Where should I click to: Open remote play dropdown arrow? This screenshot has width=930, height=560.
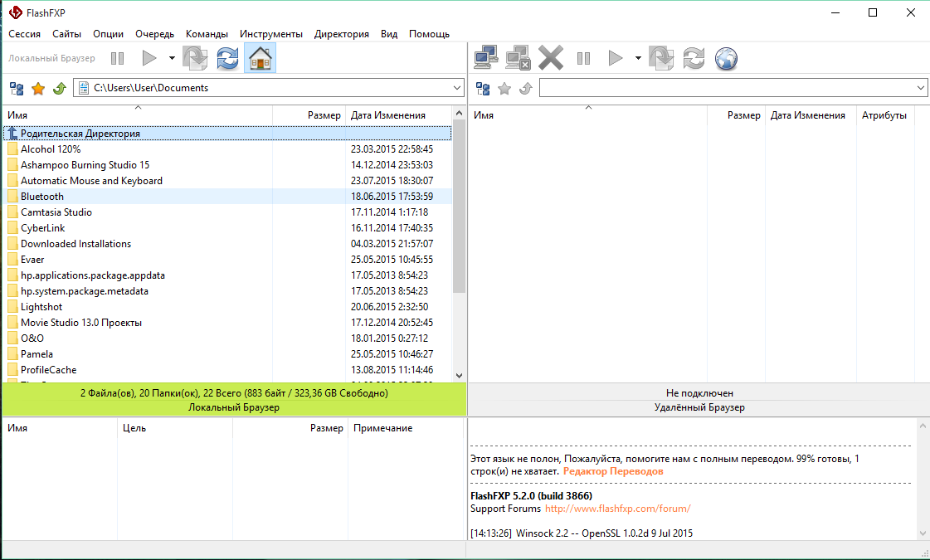click(x=638, y=58)
